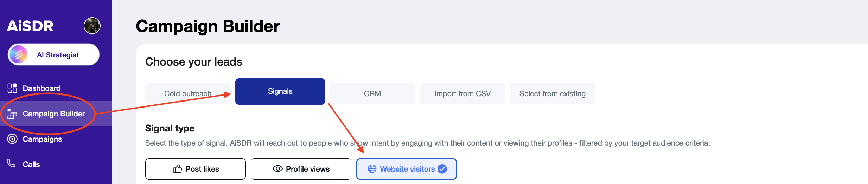Screen dimensions: 868x184
Task: Open Campaigns from the sidebar
Action: pos(42,139)
